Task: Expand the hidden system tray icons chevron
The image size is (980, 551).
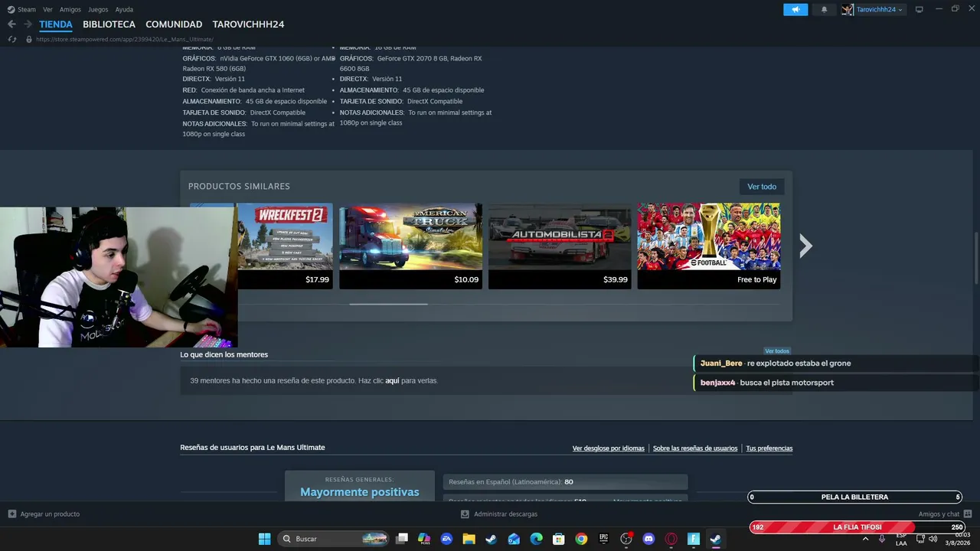Action: (x=865, y=539)
